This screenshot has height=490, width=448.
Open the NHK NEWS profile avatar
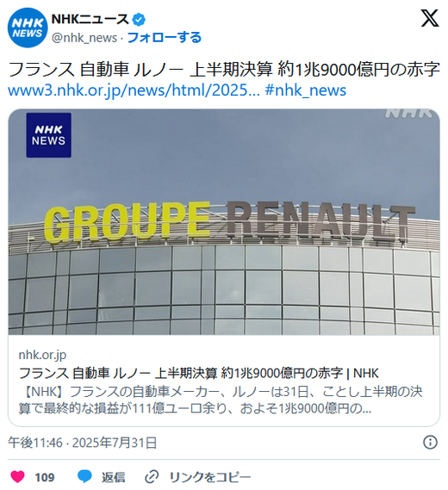(28, 28)
